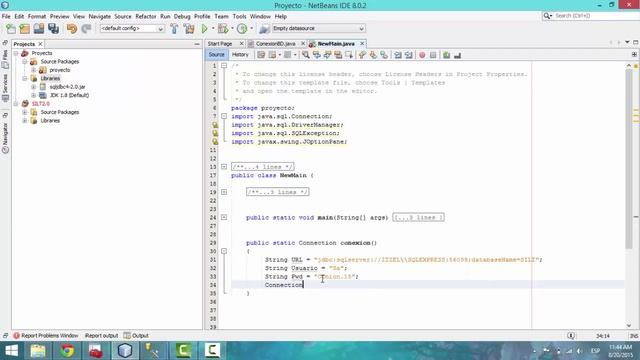The image size is (640, 360).
Task: Collapse the conexion method fold at line 30
Action: click(x=224, y=251)
